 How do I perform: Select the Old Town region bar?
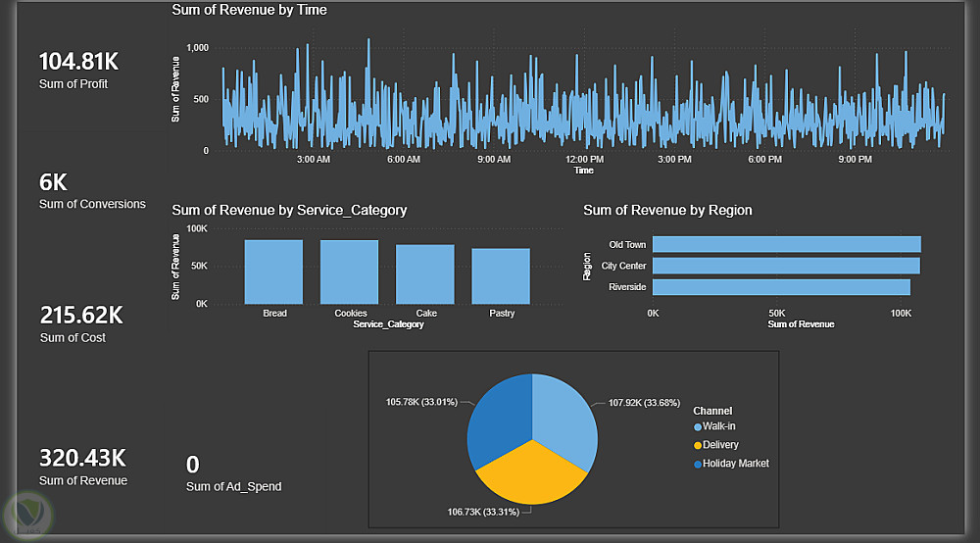786,244
